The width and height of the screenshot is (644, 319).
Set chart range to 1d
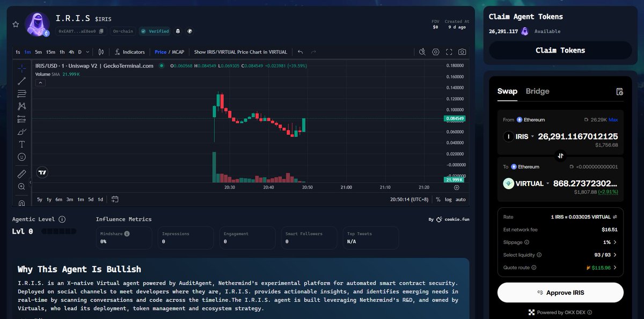point(100,199)
